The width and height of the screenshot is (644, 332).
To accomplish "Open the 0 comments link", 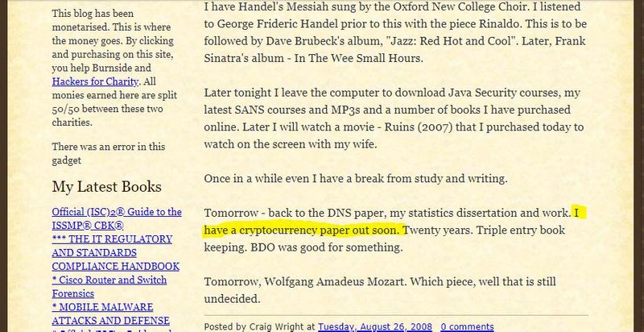I will tap(466, 326).
